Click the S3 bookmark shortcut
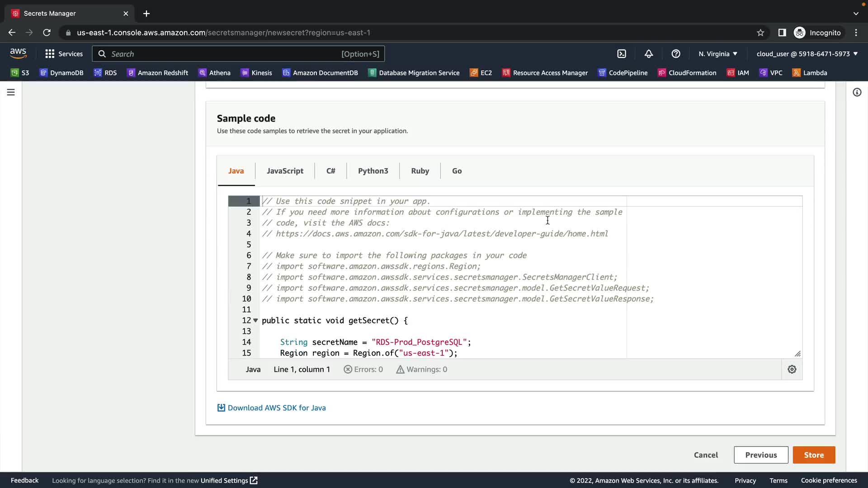The height and width of the screenshot is (488, 868). [20, 73]
